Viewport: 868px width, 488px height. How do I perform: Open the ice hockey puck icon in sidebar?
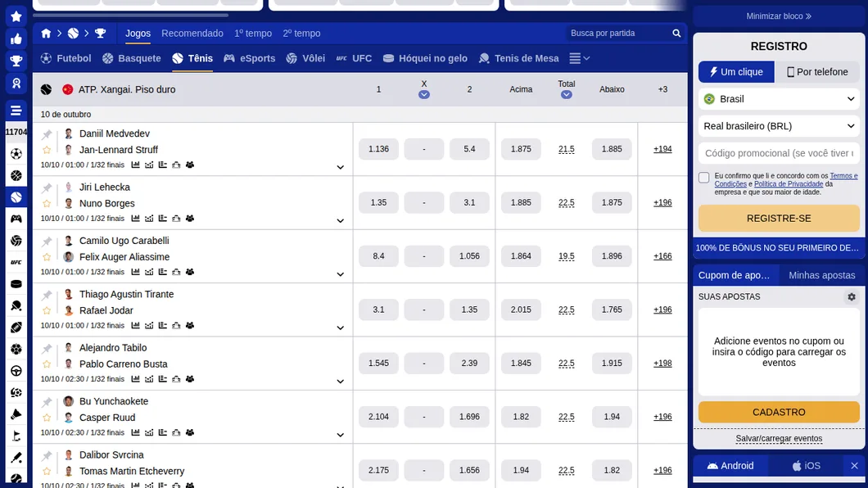point(16,284)
